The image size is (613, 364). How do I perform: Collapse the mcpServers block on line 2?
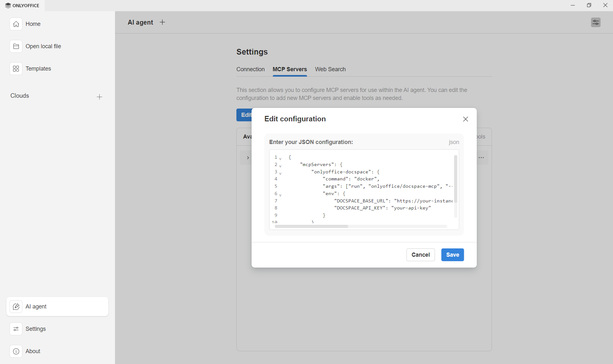[280, 166]
